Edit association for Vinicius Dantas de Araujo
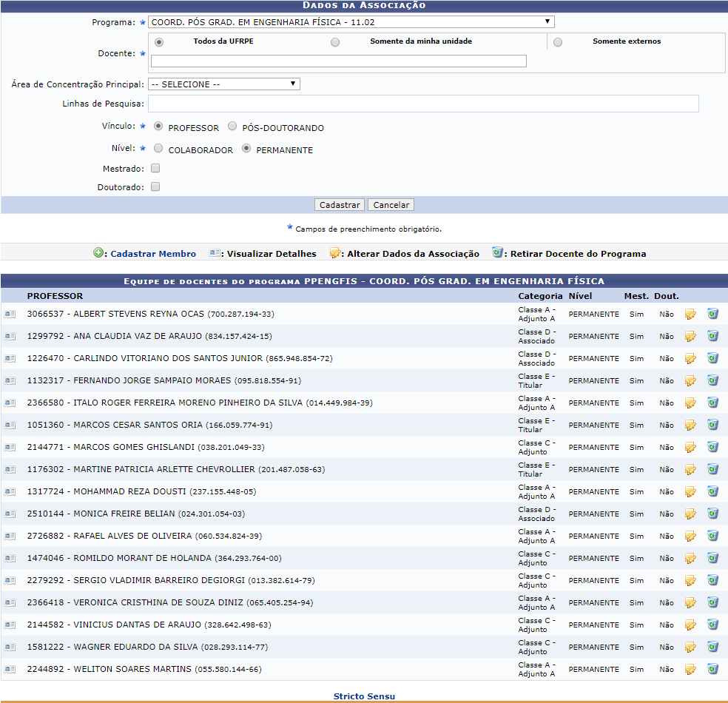The width and height of the screenshot is (728, 703). pyautogui.click(x=690, y=625)
